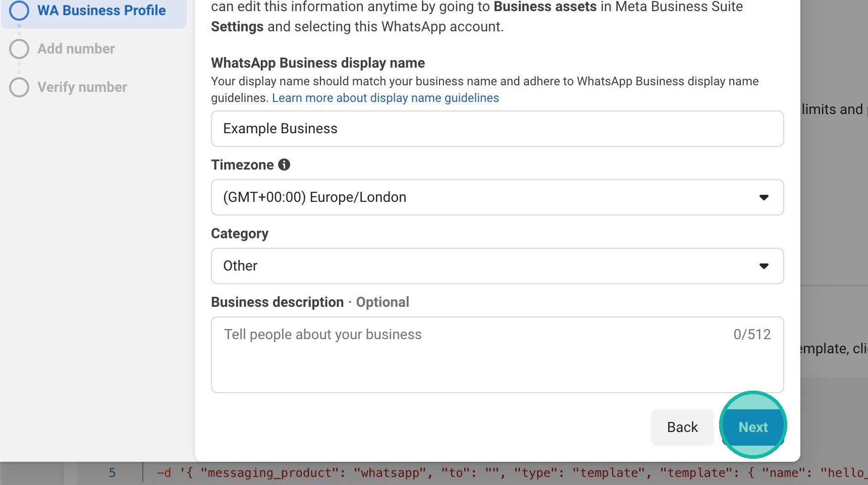Screen dimensions: 868x485
Task: Click the Timezone info icon
Action: click(x=284, y=165)
